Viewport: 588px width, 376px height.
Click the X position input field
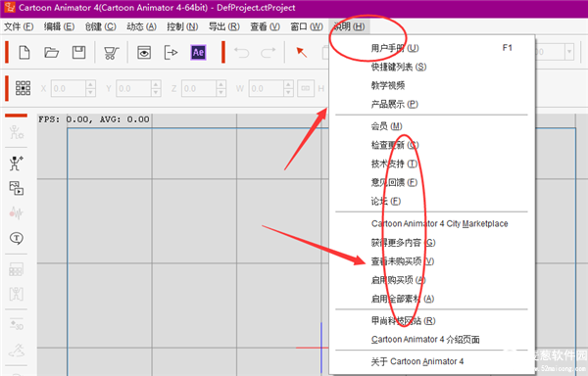(x=69, y=89)
